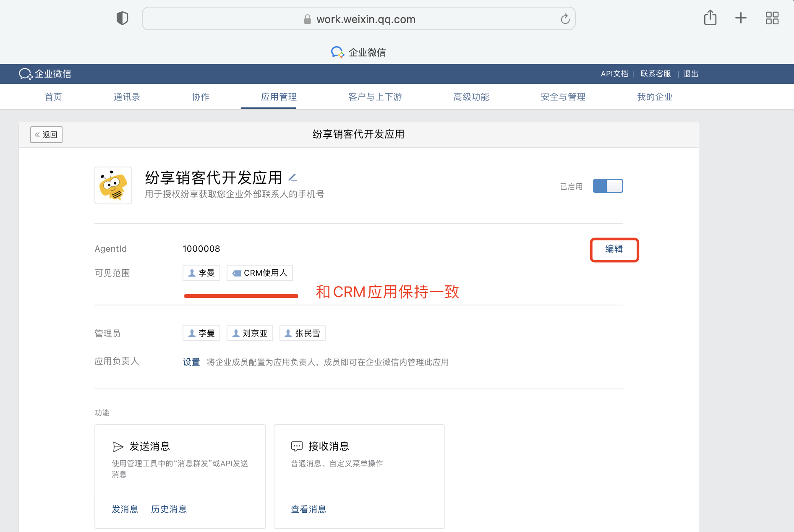Click the app title 纷享销客代开发应用
Image resolution: width=794 pixels, height=532 pixels.
pyautogui.click(x=214, y=178)
